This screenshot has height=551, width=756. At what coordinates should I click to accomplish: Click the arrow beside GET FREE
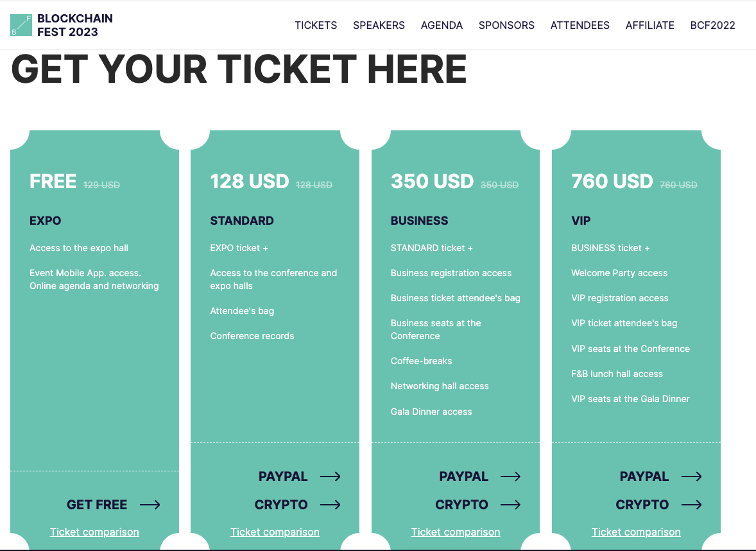(150, 505)
